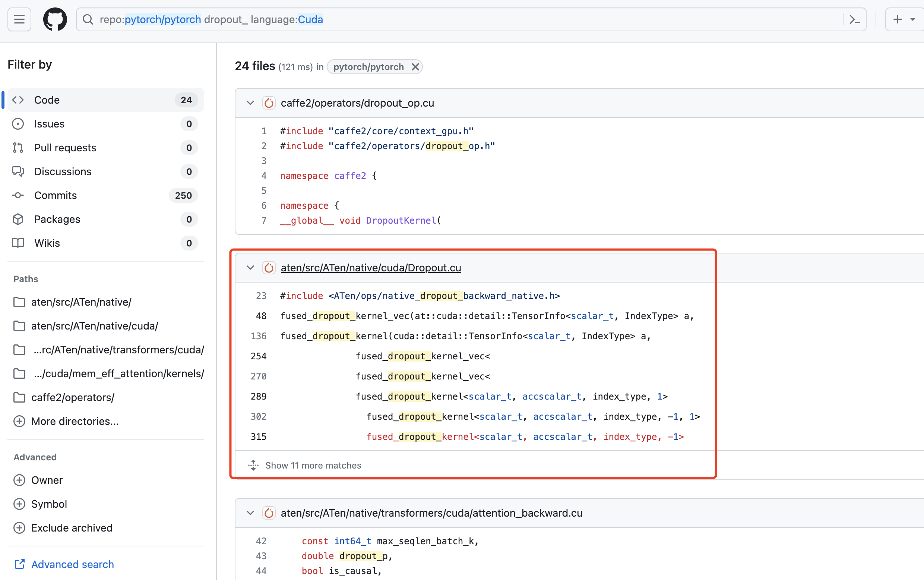Click the Pull requests branch icon
This screenshot has height=580, width=924.
click(x=18, y=147)
